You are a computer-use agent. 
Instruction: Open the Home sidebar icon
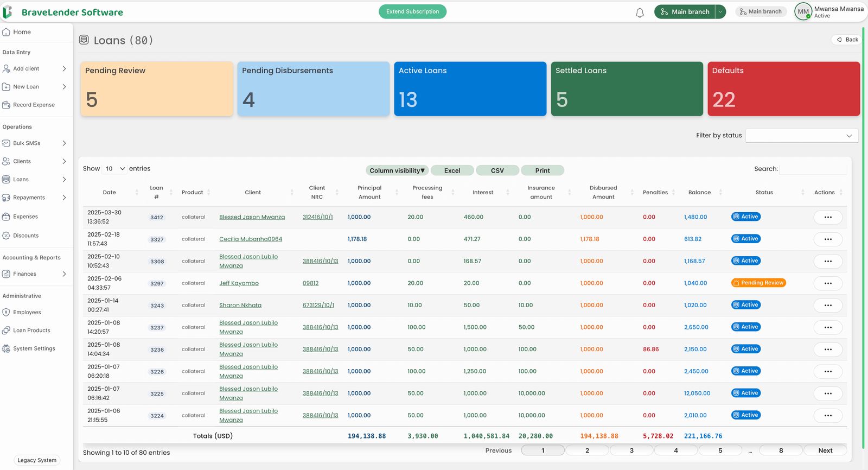(7, 32)
